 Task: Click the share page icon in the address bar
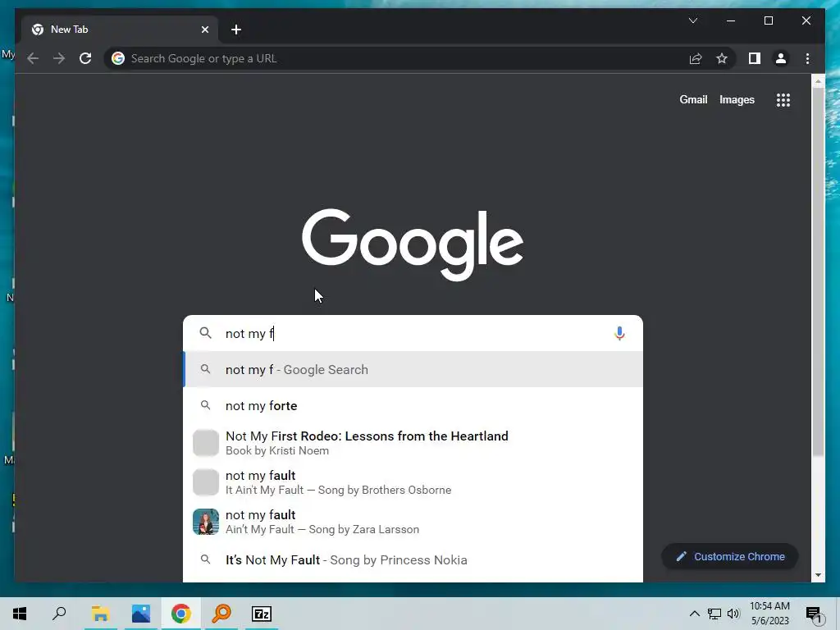696,58
